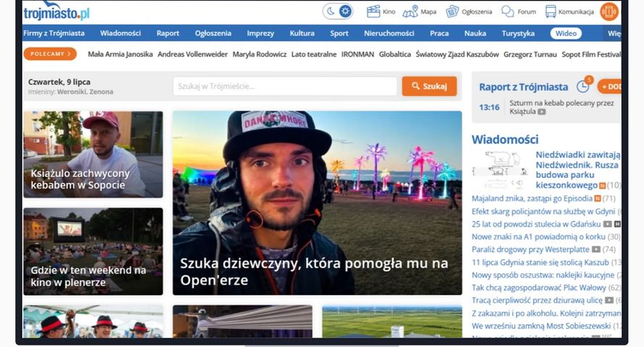Open Raport z Trójmiasta heading
Screen dimensions: 644x347
524,87
